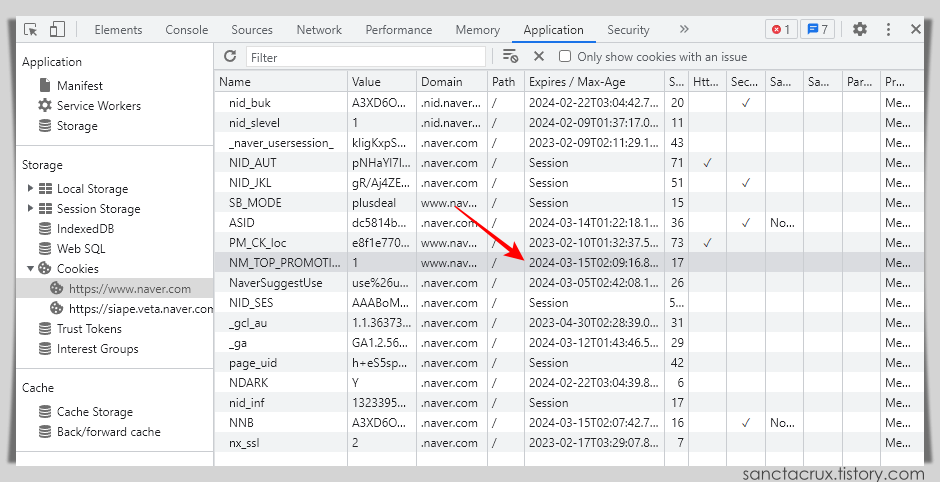This screenshot has width=940, height=482.
Task: Show more DevTools tabs with the chevron
Action: (684, 29)
